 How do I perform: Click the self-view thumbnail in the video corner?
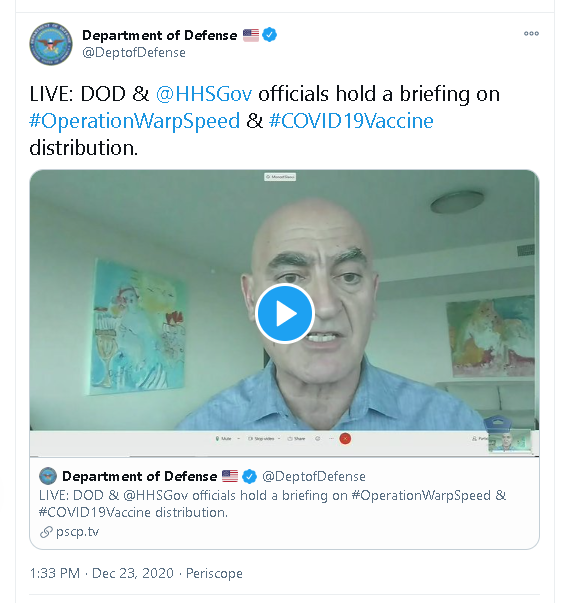[x=510, y=441]
